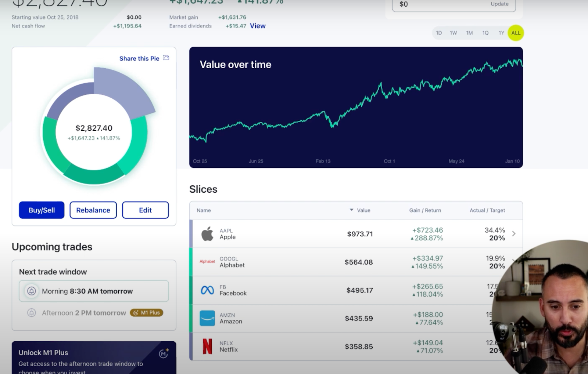
Task: Click the $2,827.40 total in the donut
Action: 94,128
